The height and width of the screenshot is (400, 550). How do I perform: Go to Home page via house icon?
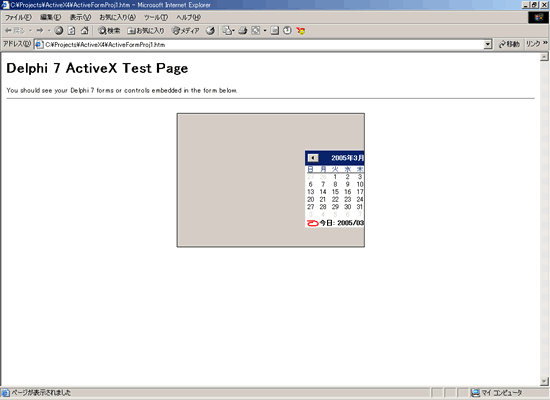85,31
